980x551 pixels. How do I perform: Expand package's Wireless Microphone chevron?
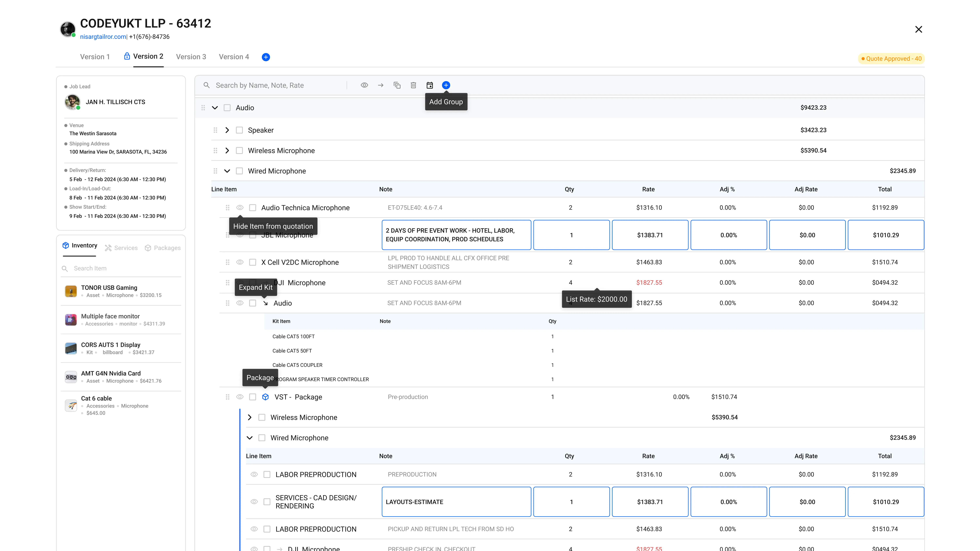coord(250,417)
